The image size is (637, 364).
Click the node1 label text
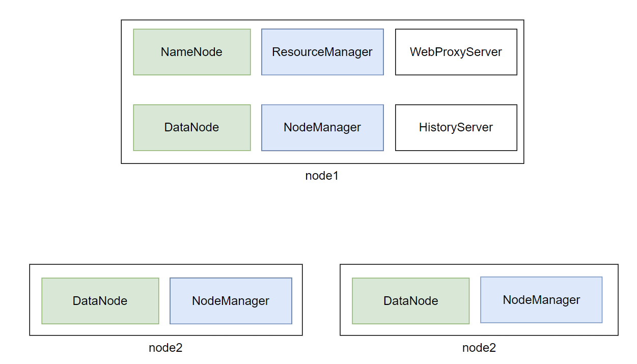[x=322, y=176]
